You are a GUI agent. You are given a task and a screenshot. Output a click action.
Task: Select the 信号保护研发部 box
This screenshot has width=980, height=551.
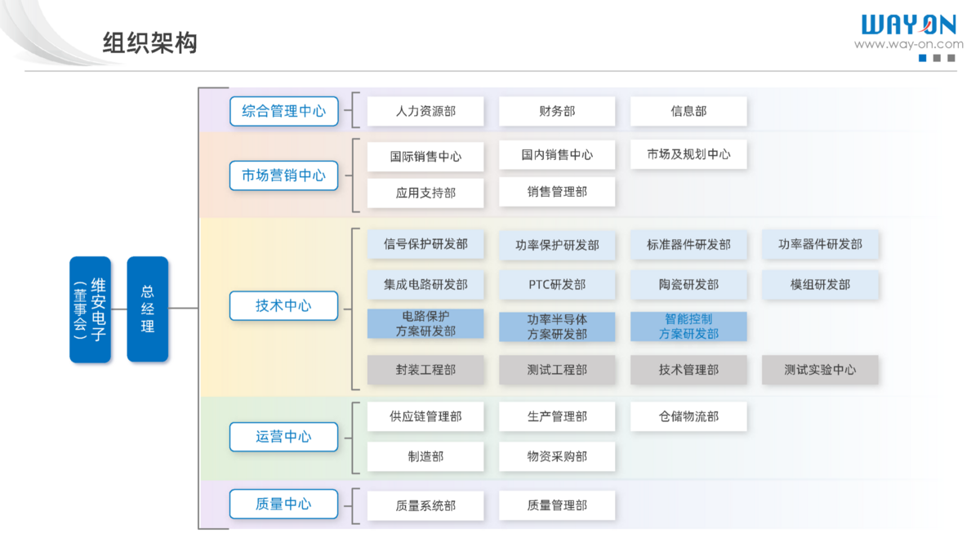click(x=425, y=244)
